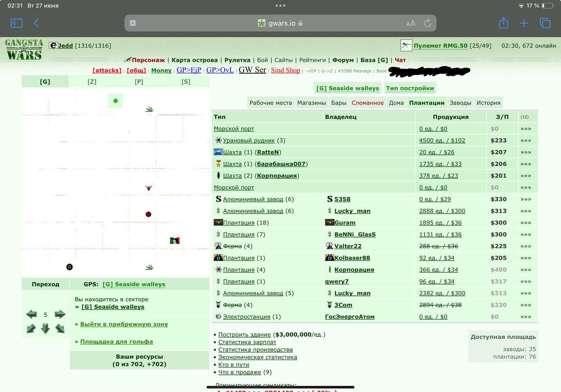
Task: Click the striped flag marker on map
Action: coord(175,240)
